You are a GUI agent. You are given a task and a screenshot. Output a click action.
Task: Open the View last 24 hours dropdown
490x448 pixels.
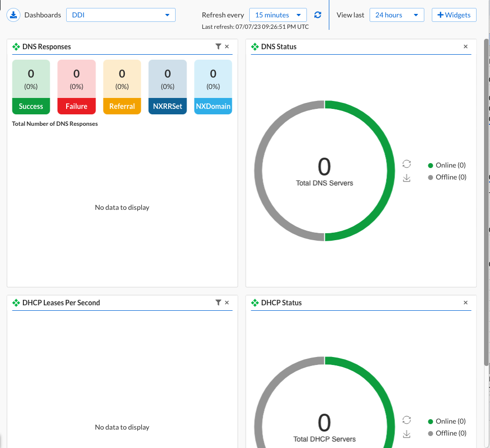[x=396, y=15]
